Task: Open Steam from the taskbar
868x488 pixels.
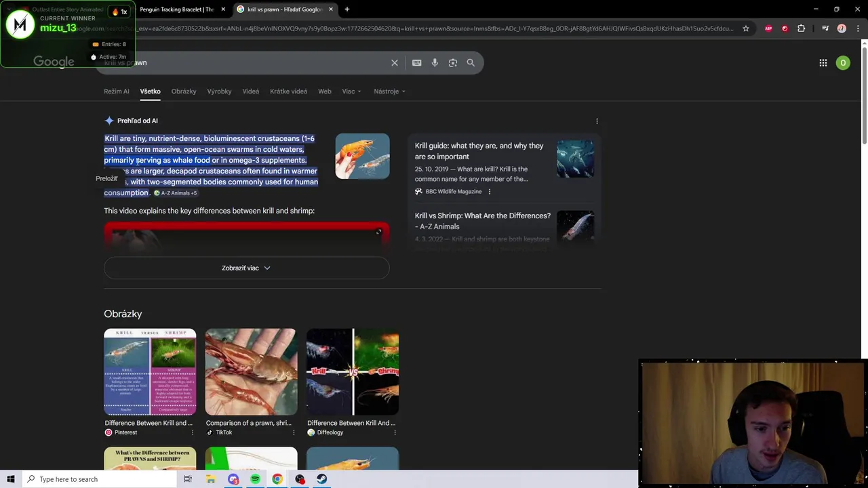Action: [x=321, y=479]
